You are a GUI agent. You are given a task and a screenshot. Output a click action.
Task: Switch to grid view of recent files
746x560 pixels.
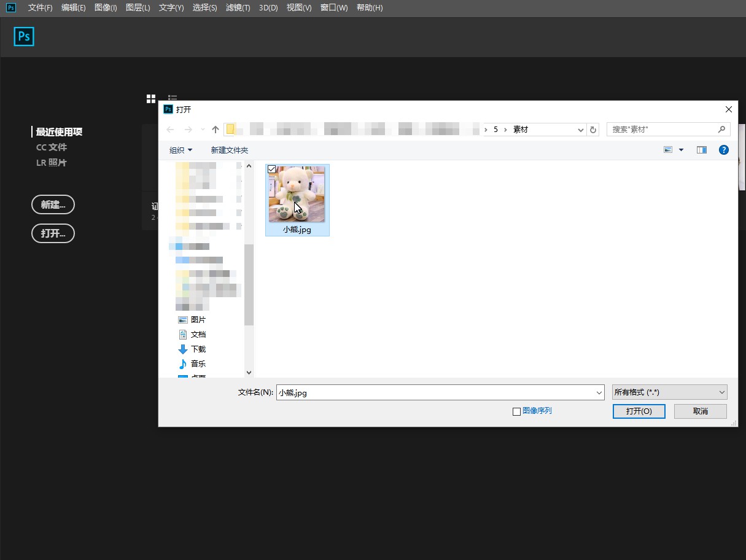151,99
